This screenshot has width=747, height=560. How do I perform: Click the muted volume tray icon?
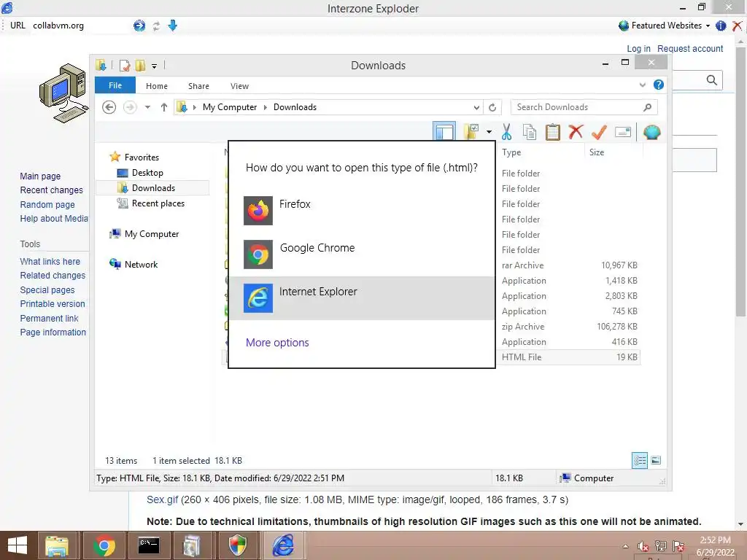(643, 546)
